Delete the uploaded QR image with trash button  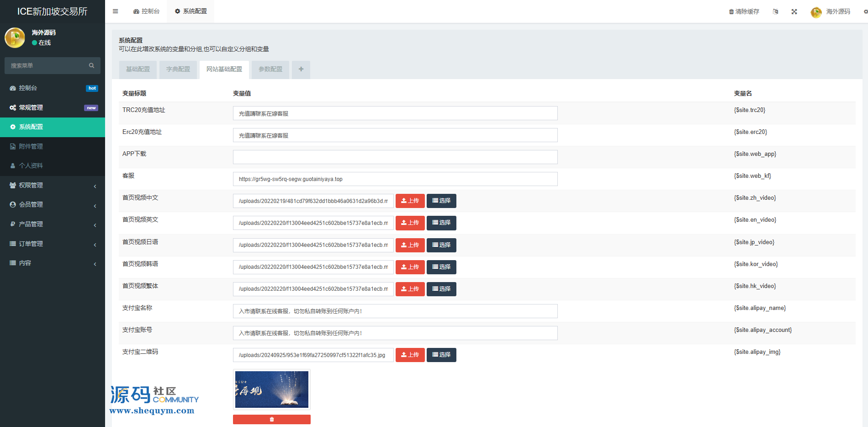click(272, 419)
